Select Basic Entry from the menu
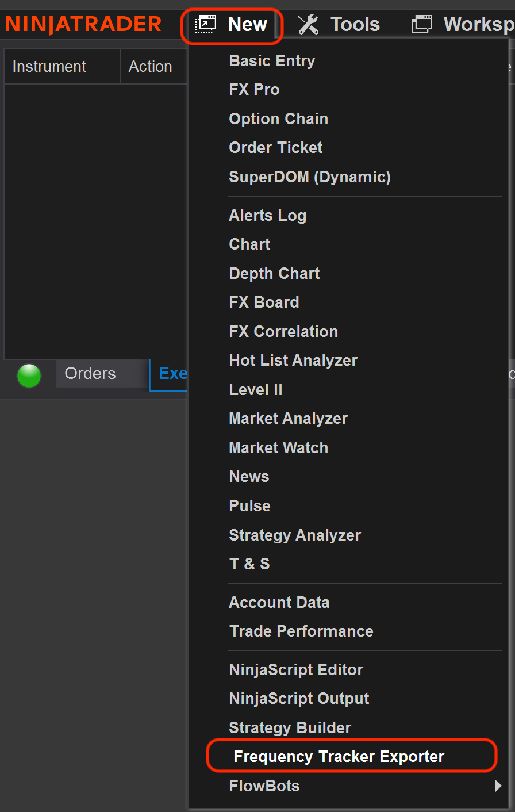Viewport: 515px width, 812px height. click(272, 61)
